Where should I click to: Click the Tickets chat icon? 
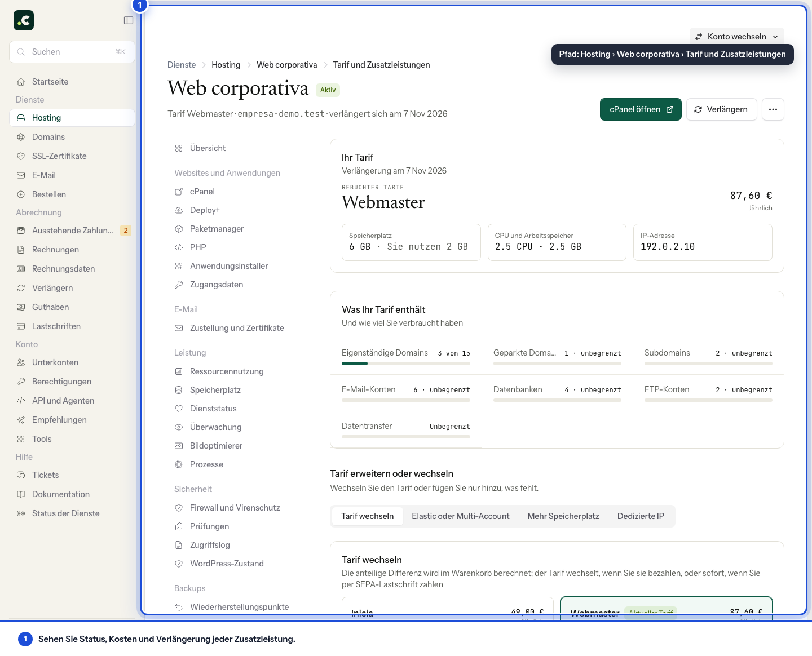21,475
